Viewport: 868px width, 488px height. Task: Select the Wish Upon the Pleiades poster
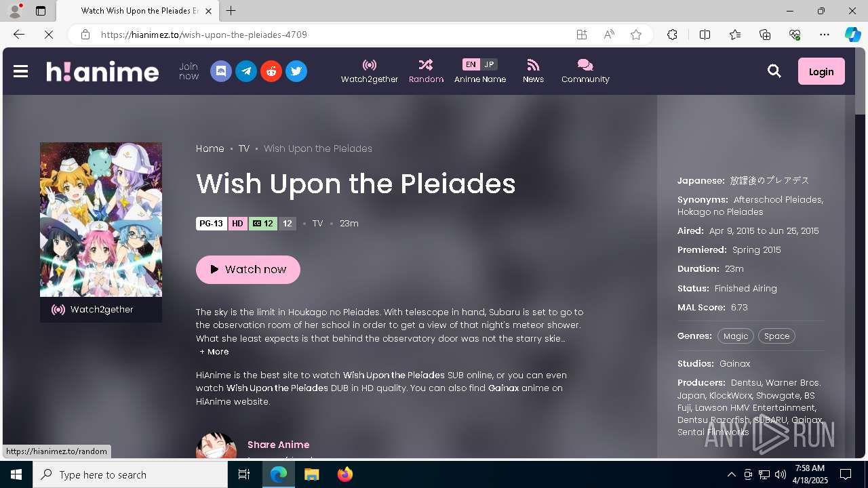(x=101, y=220)
